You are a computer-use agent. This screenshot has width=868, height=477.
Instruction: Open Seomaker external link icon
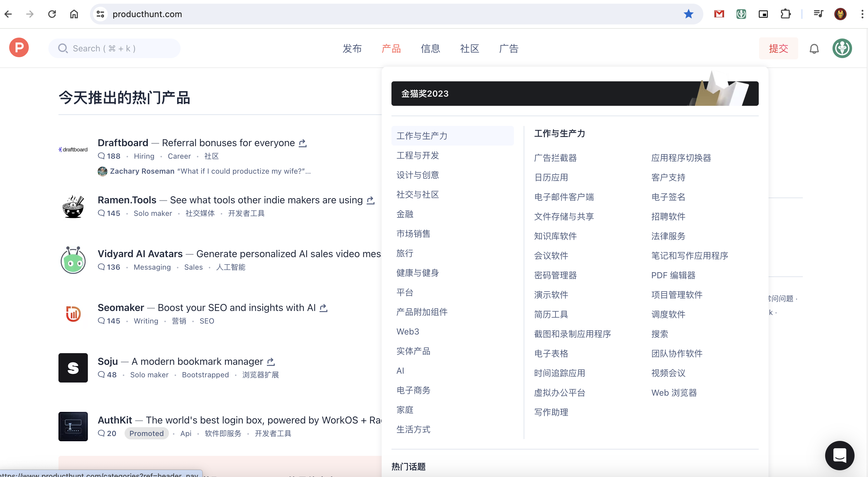324,308
